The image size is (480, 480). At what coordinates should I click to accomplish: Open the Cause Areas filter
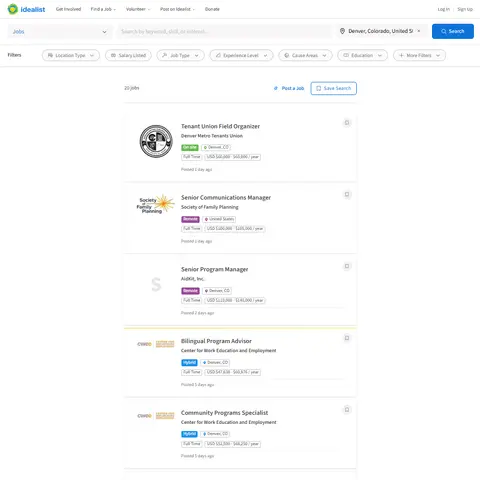click(x=305, y=55)
